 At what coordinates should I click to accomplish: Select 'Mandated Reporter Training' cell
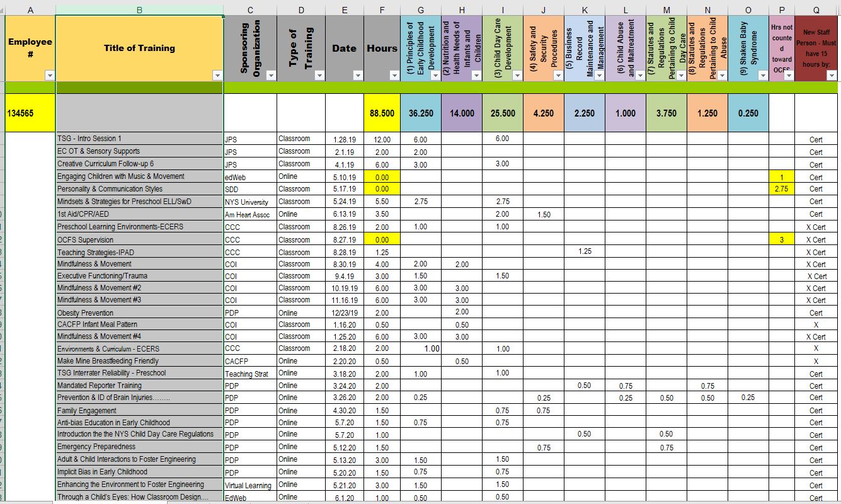[x=139, y=386]
